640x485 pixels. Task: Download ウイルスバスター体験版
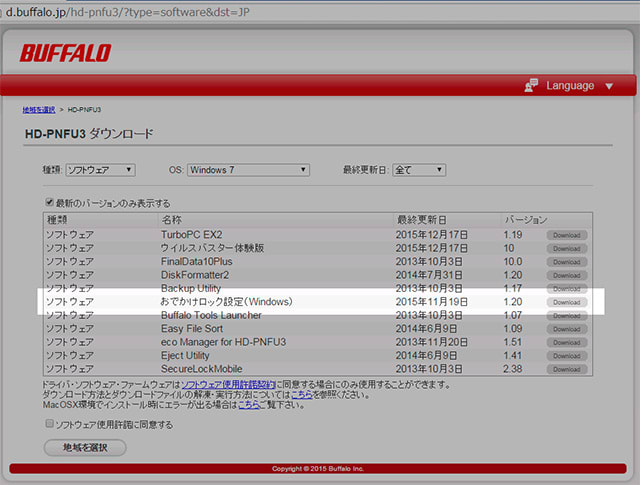567,249
